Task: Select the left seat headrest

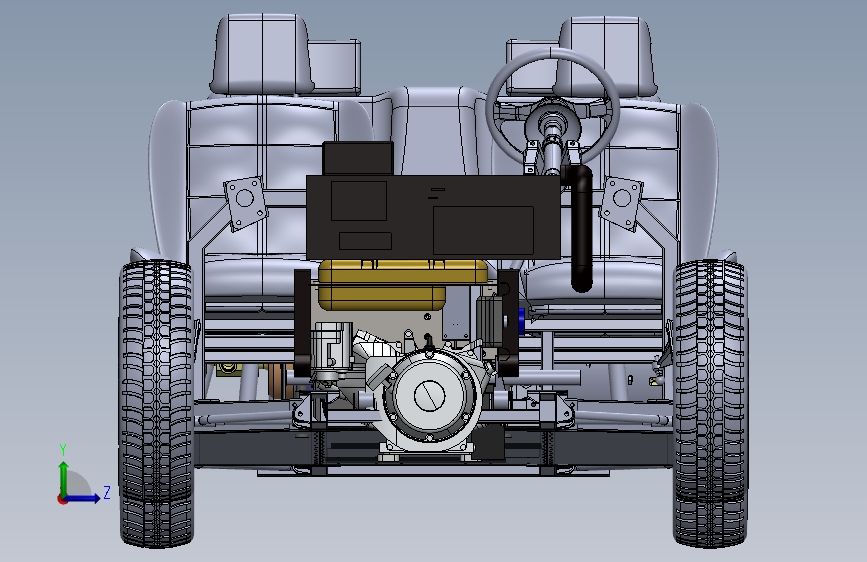Action: click(x=261, y=54)
